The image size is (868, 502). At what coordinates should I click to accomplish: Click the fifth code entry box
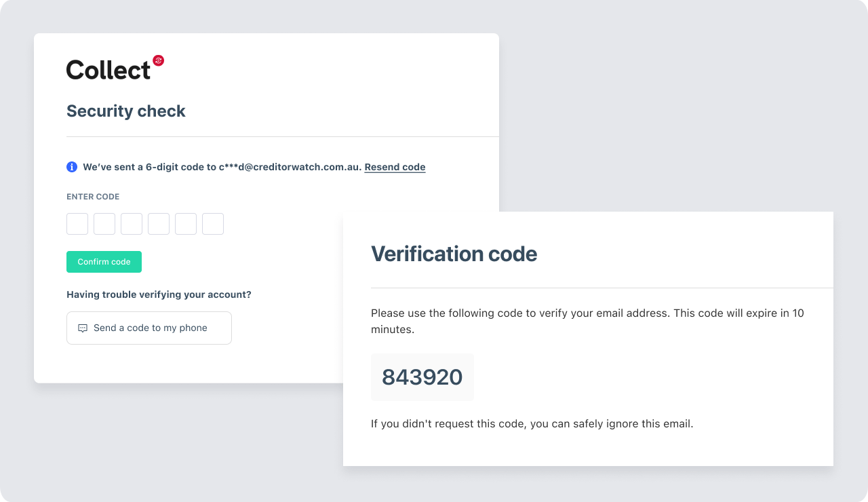tap(185, 224)
